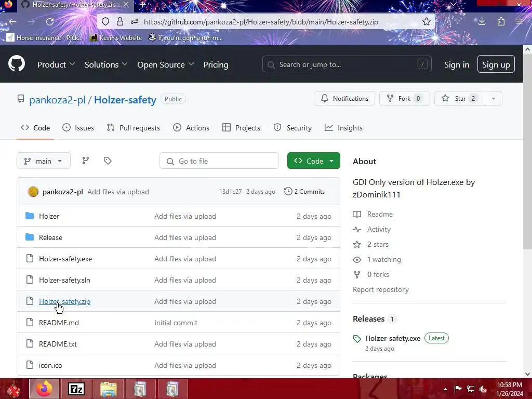Click the Search or jump to field

[347, 64]
